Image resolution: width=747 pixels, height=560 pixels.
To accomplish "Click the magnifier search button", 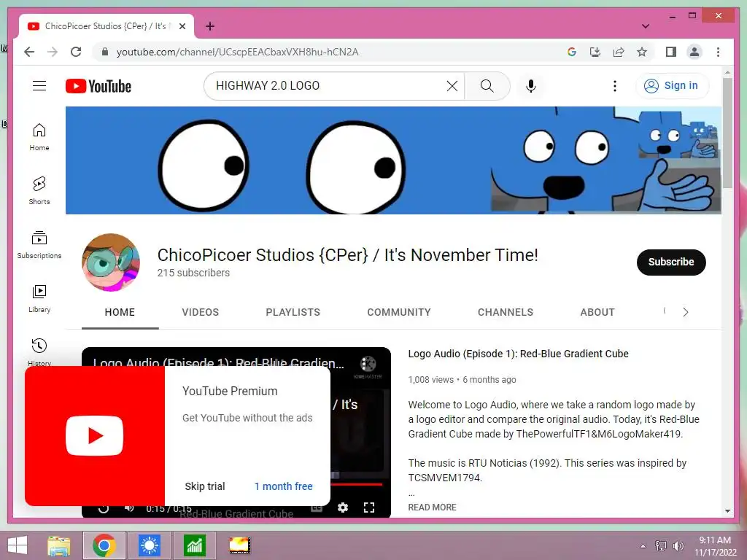I will coord(487,86).
